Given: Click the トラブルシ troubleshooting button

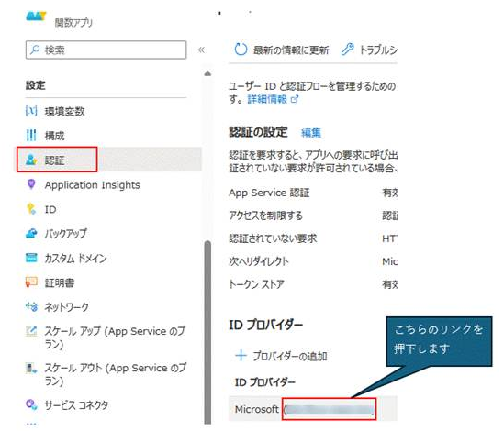Looking at the screenshot, I should [369, 50].
